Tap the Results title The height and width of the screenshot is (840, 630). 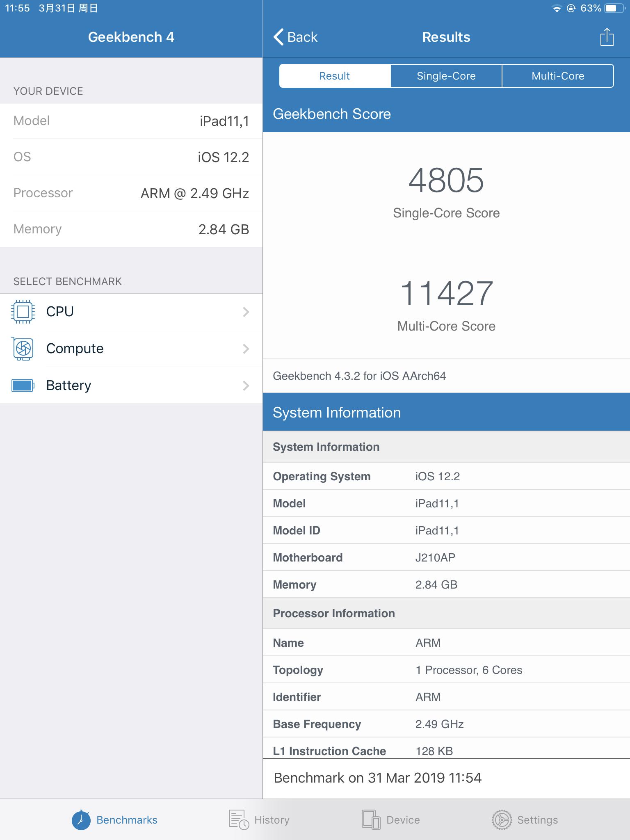tap(446, 37)
